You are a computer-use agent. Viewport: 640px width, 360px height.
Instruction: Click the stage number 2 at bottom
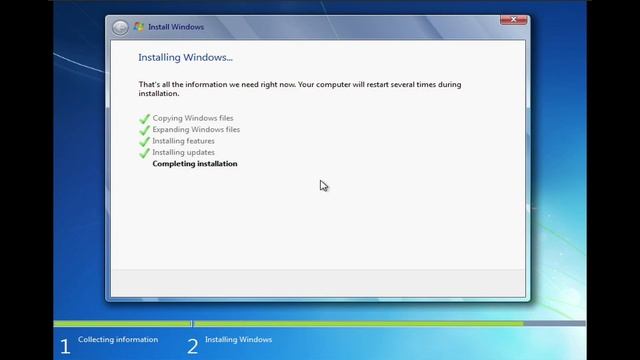(193, 347)
